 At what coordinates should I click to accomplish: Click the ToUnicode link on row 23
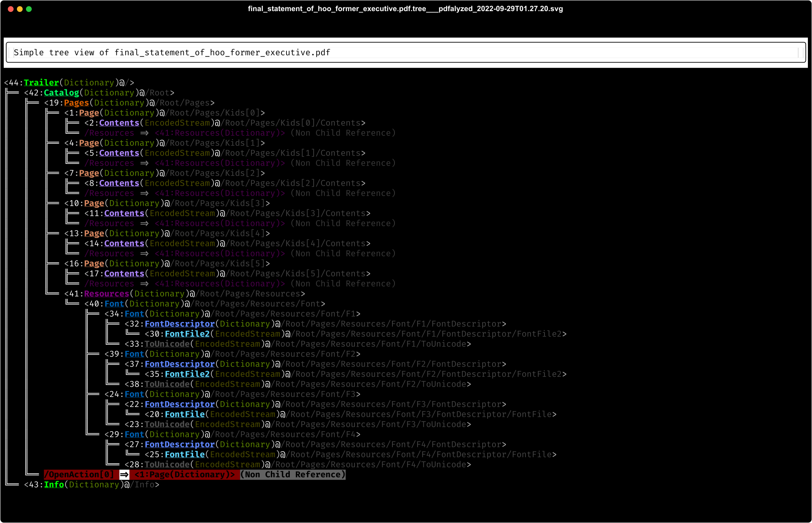click(x=167, y=424)
